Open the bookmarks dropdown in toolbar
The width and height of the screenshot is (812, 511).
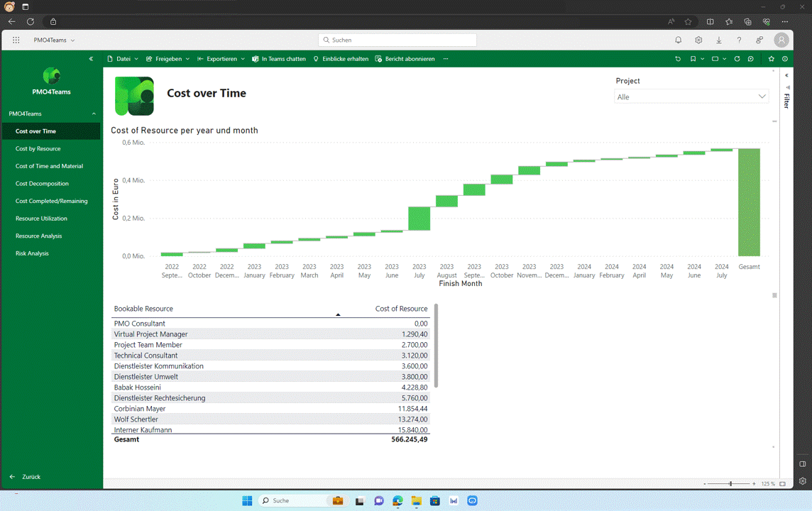[696, 59]
